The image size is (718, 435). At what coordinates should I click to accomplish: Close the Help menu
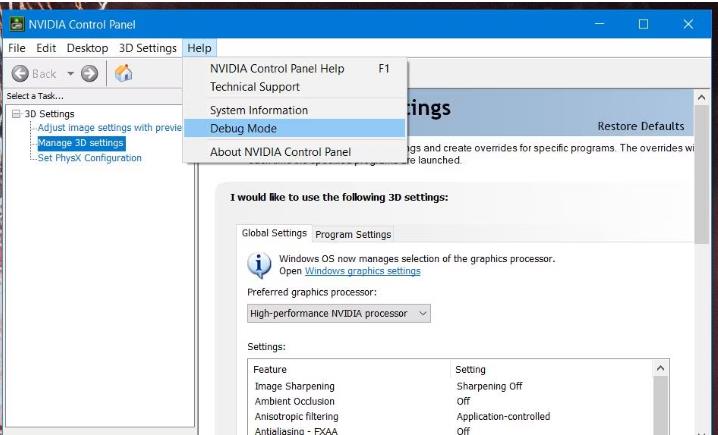point(199,48)
